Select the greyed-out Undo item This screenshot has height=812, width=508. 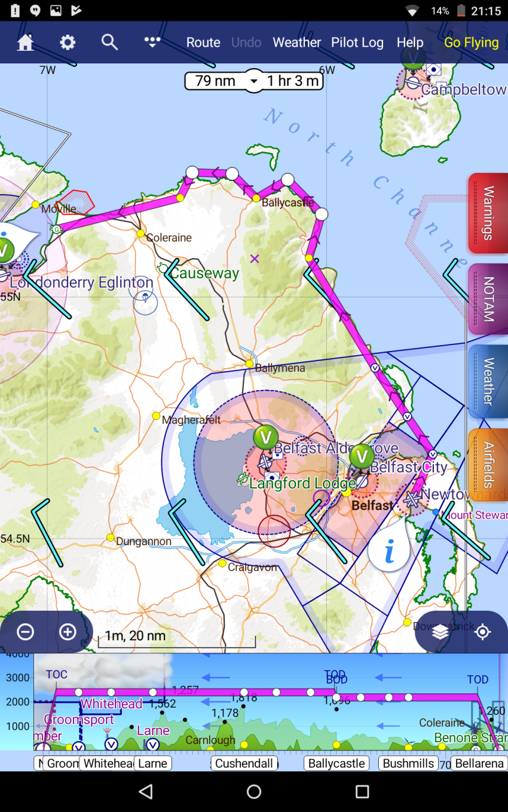[246, 42]
